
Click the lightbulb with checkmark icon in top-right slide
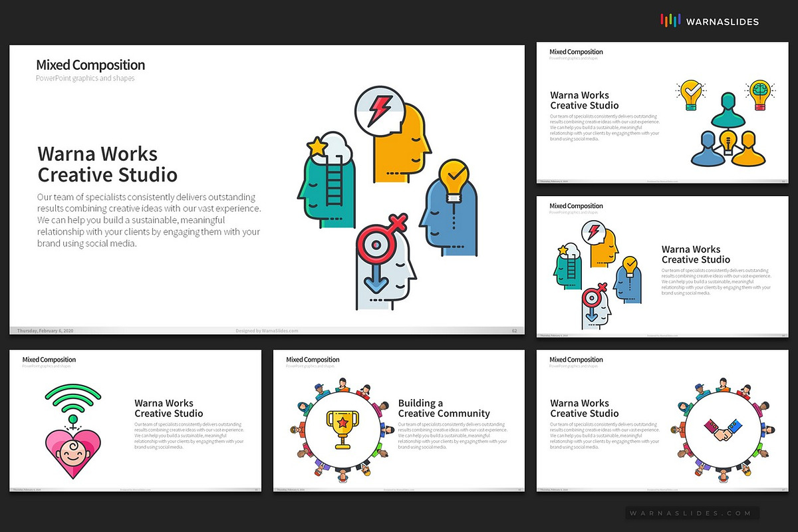pyautogui.click(x=692, y=94)
